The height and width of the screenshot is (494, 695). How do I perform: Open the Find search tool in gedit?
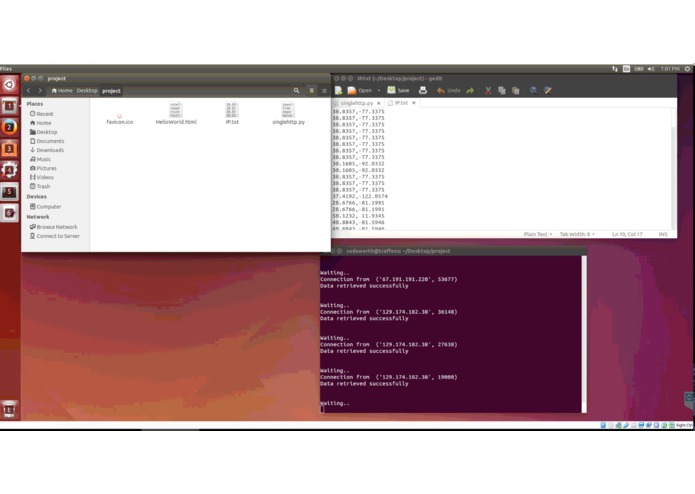(533, 90)
